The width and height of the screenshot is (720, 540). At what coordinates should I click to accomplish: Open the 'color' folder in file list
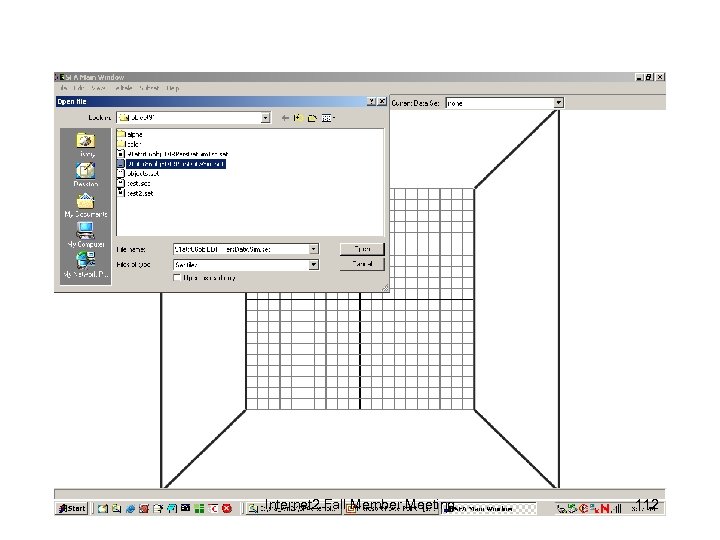(129, 144)
